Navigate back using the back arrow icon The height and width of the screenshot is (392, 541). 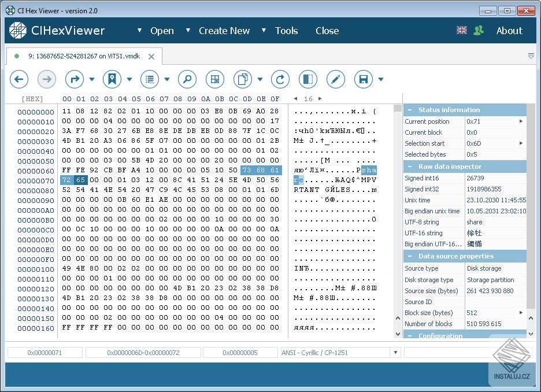(19, 79)
